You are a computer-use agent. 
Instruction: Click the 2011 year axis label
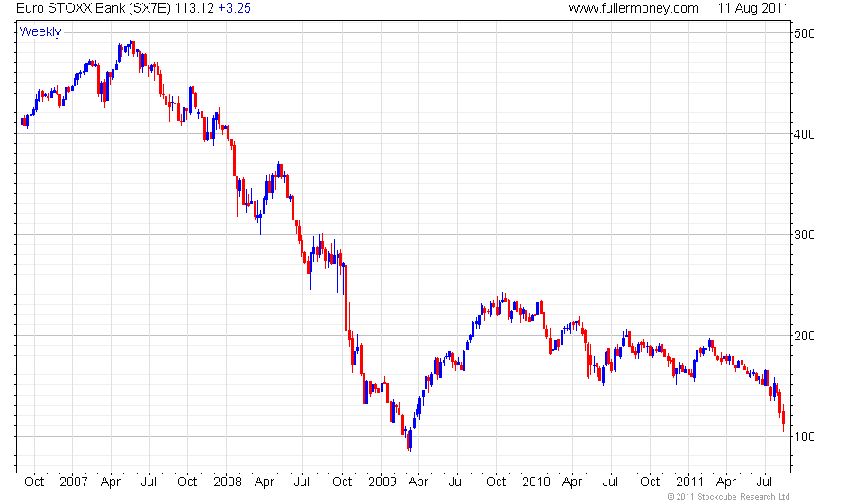pyautogui.click(x=690, y=482)
